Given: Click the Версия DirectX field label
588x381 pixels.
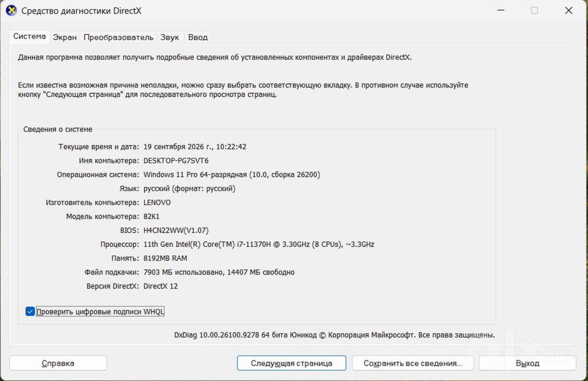Looking at the screenshot, I should [112, 286].
